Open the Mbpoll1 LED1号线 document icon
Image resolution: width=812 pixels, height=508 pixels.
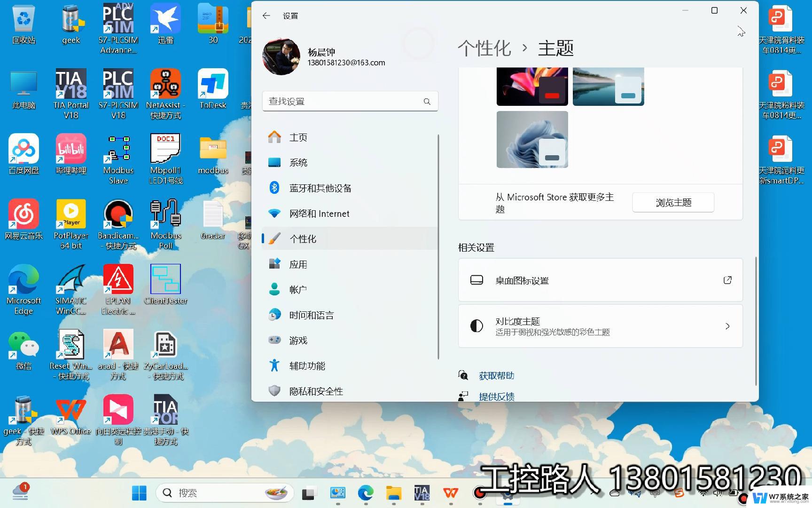165,159
